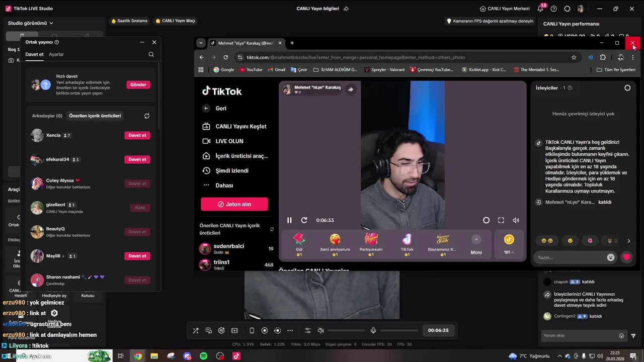
Task: Open Studio settings gear icon
Action: [x=567, y=9]
